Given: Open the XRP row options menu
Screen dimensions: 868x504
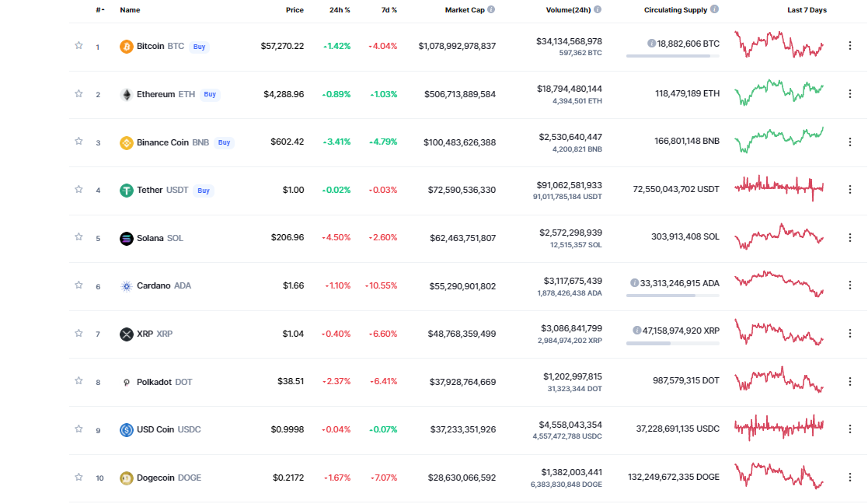Looking at the screenshot, I should [849, 334].
